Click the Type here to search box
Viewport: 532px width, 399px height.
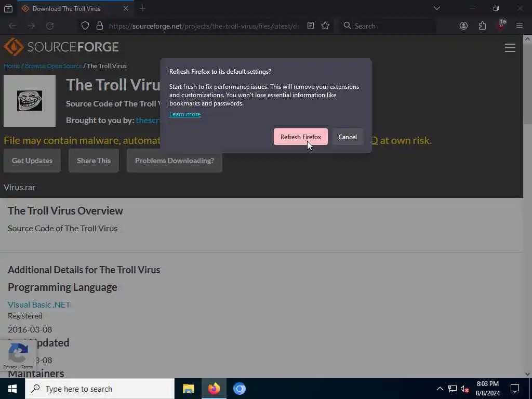tap(99, 389)
